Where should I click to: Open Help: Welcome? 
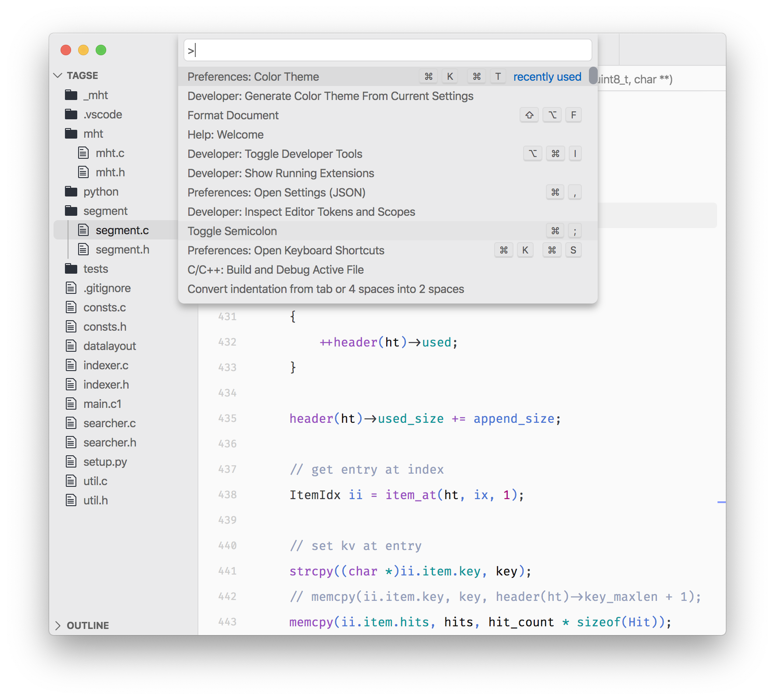click(225, 134)
